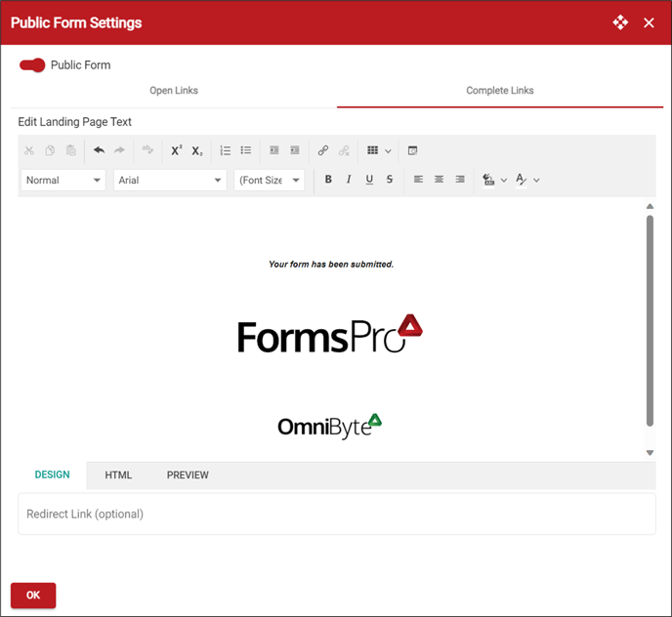Expand the table insert dropdown arrow
Screen dimensions: 672x617
click(x=388, y=151)
